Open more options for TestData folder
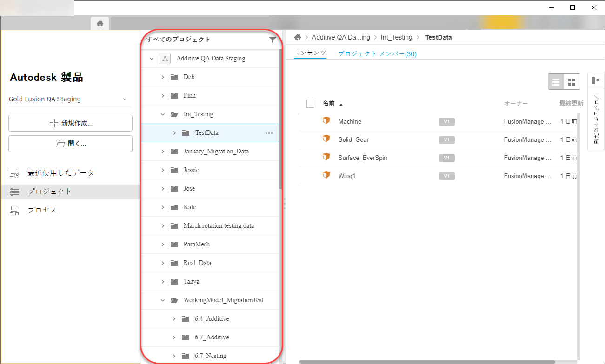 click(269, 133)
